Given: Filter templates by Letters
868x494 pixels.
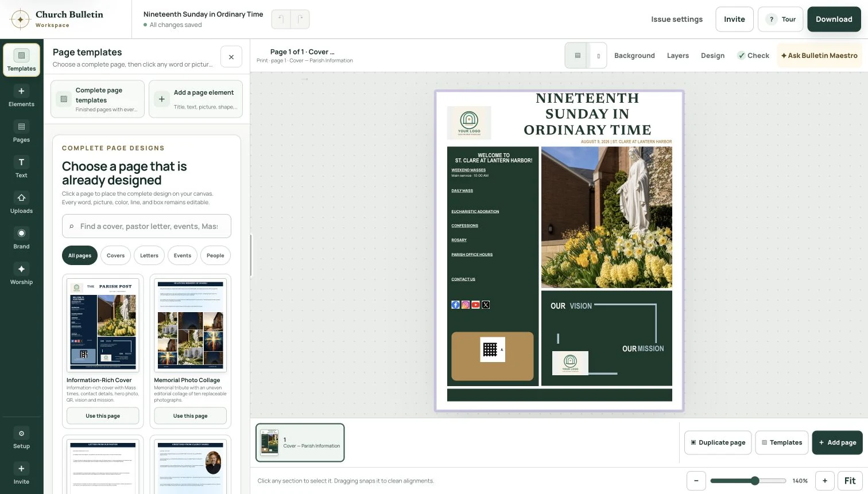Looking at the screenshot, I should point(149,255).
